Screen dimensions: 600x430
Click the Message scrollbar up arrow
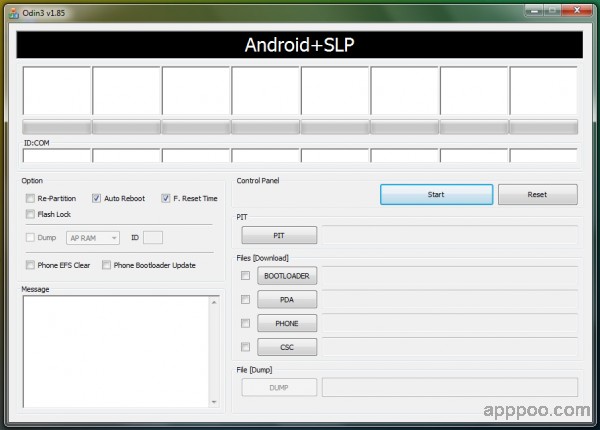[214, 302]
